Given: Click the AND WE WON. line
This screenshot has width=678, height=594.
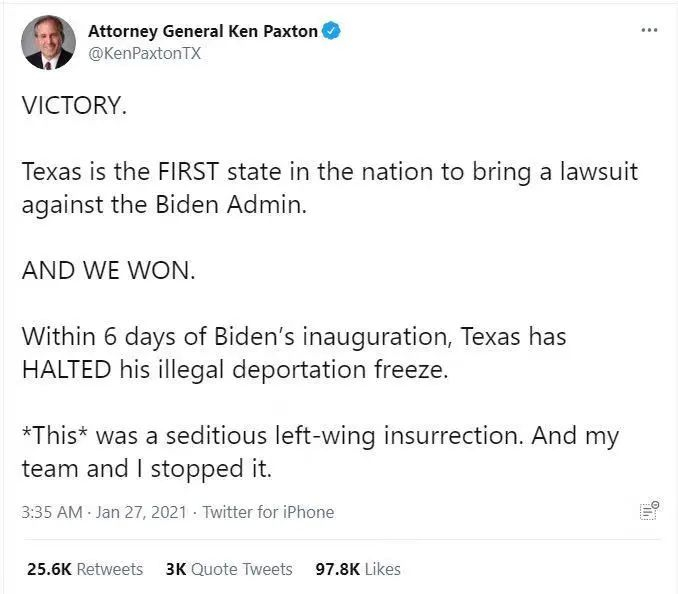Looking at the screenshot, I should click(106, 271).
